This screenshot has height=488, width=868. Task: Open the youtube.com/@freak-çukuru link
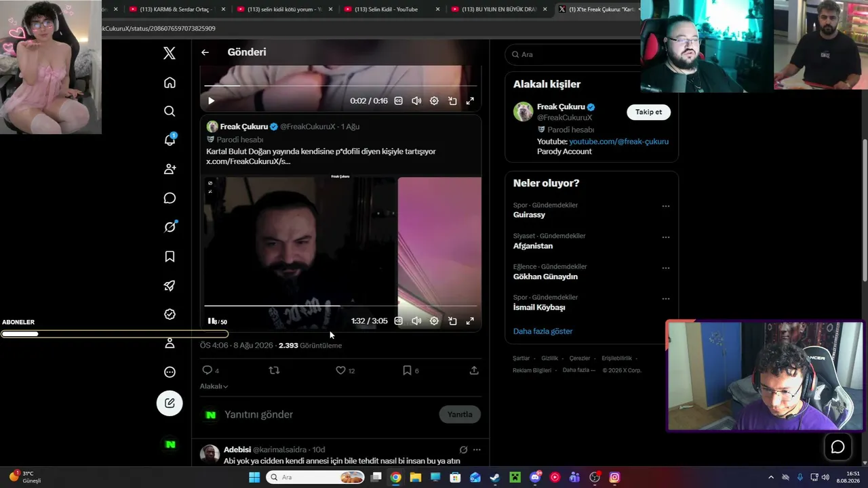point(619,142)
